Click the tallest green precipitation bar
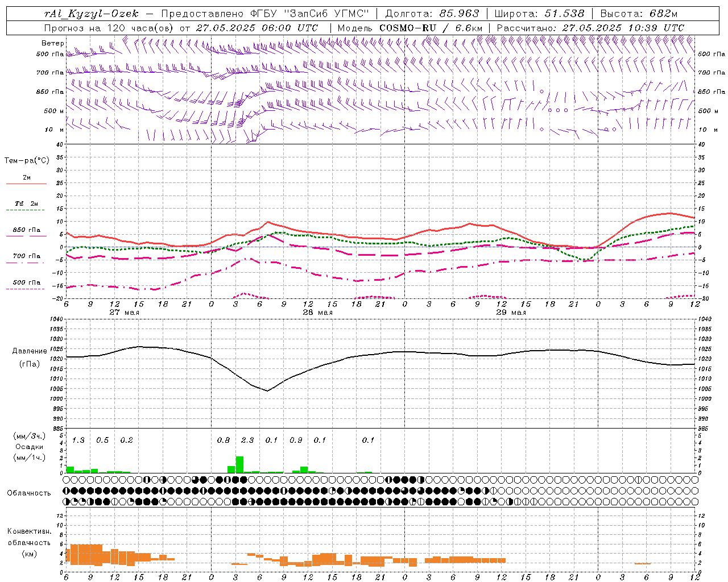The height and width of the screenshot is (582, 728). click(x=239, y=464)
